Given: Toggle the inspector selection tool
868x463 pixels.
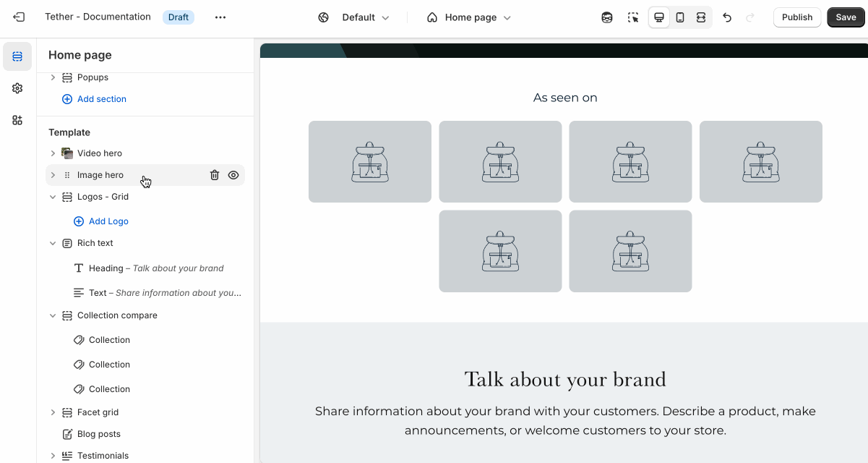Looking at the screenshot, I should click(633, 17).
